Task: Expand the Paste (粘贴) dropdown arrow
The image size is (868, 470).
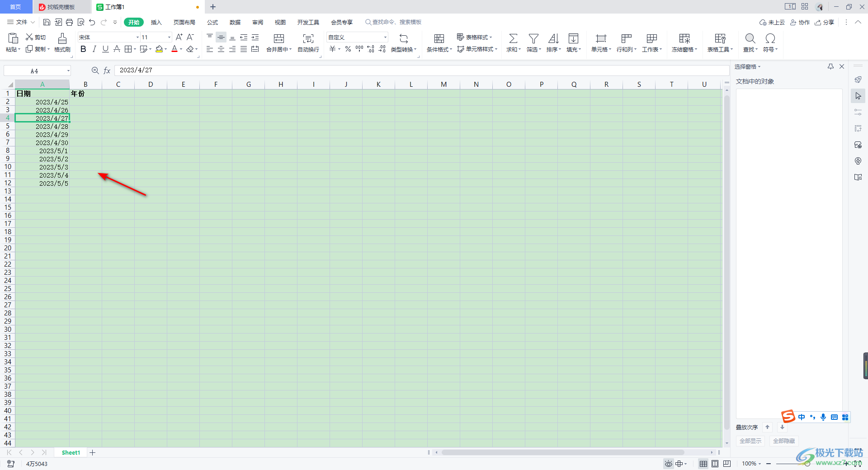Action: 19,49
